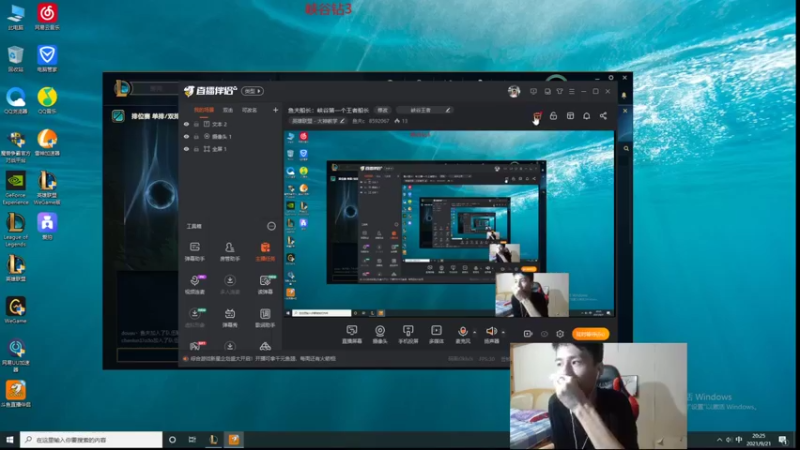Open the 弹幕秀 tool
800x450 pixels.
click(230, 318)
